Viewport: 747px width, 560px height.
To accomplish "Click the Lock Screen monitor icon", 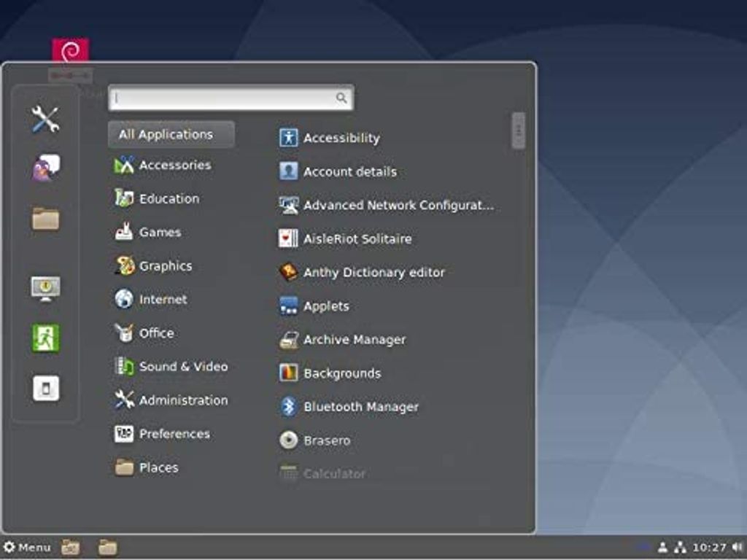I will pyautogui.click(x=45, y=287).
